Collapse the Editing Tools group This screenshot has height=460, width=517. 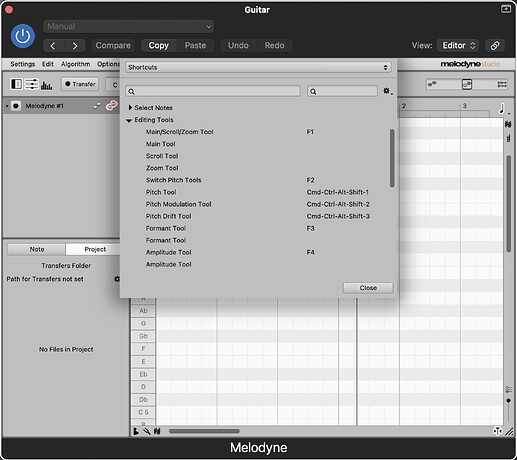[x=129, y=120]
